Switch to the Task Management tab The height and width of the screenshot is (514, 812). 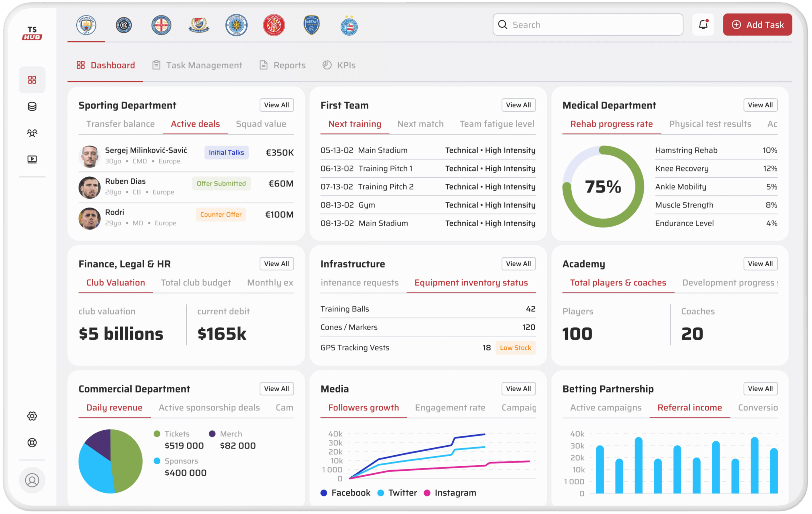point(197,65)
